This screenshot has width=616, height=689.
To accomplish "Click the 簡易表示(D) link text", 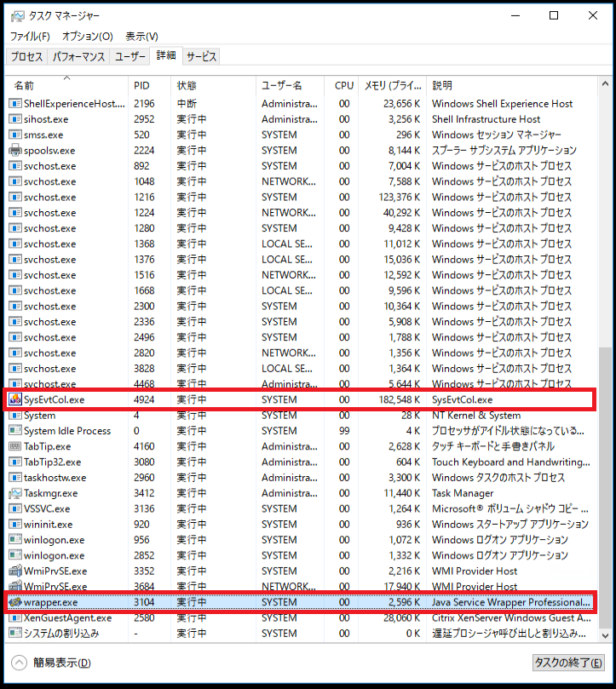I will coord(62,663).
